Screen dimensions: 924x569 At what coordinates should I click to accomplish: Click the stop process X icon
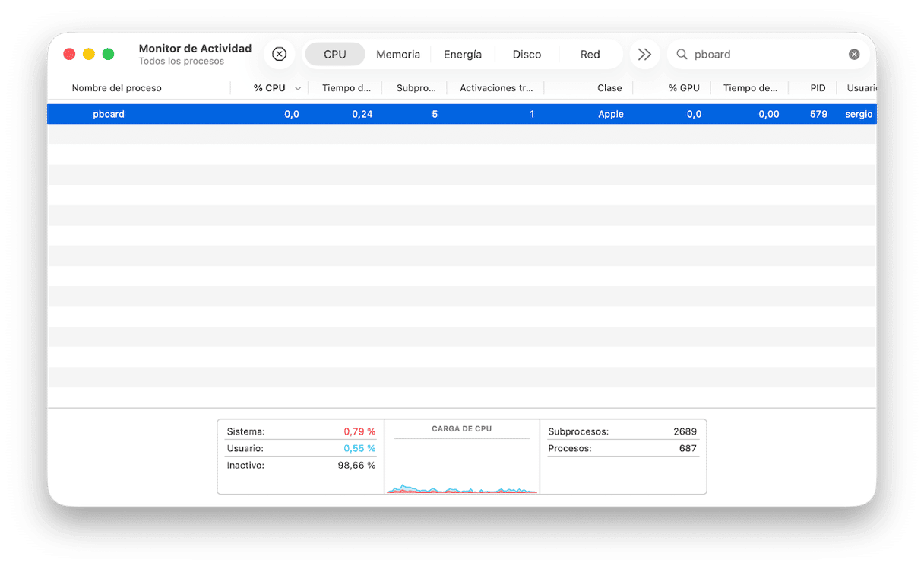tap(280, 54)
